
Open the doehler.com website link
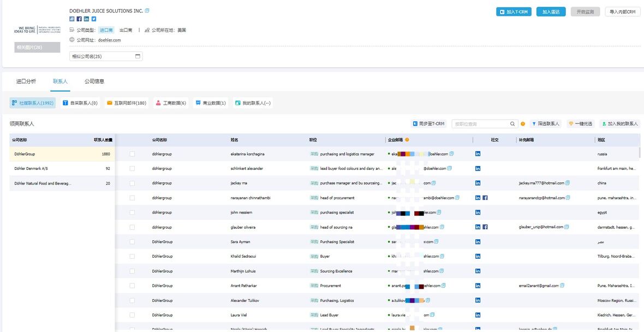(x=109, y=40)
